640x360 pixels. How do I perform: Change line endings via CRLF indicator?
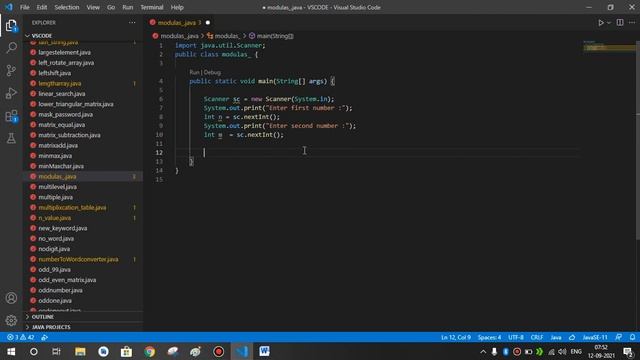tap(536, 337)
